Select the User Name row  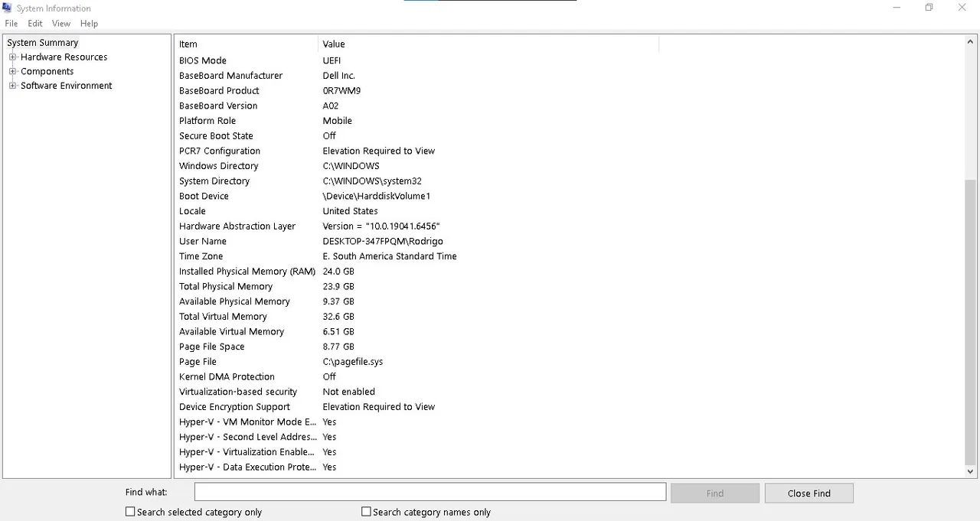569,241
